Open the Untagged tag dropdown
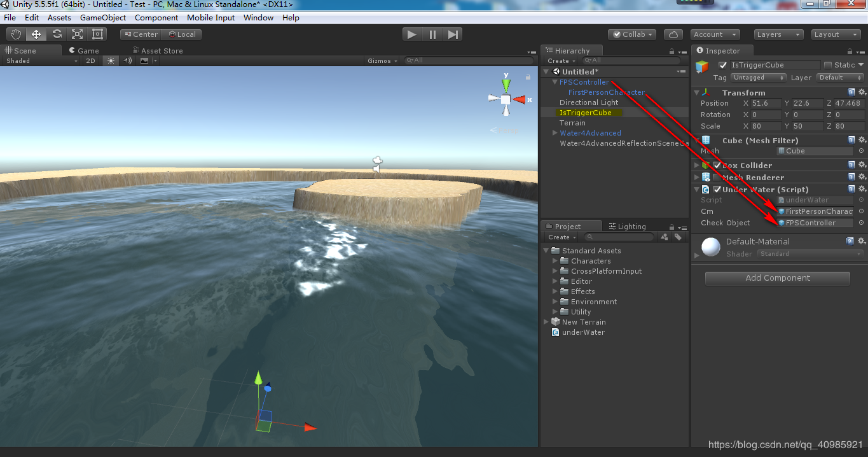 pyautogui.click(x=759, y=77)
